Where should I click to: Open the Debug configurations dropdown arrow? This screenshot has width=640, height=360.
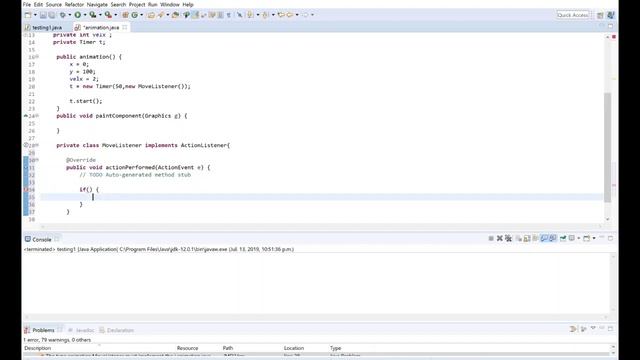pyautogui.click(x=69, y=15)
